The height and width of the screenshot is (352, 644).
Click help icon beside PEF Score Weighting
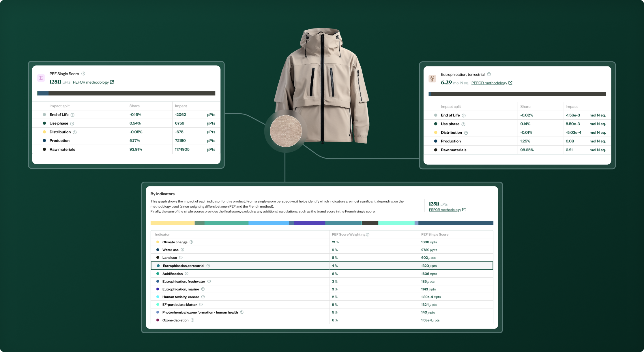tap(368, 235)
